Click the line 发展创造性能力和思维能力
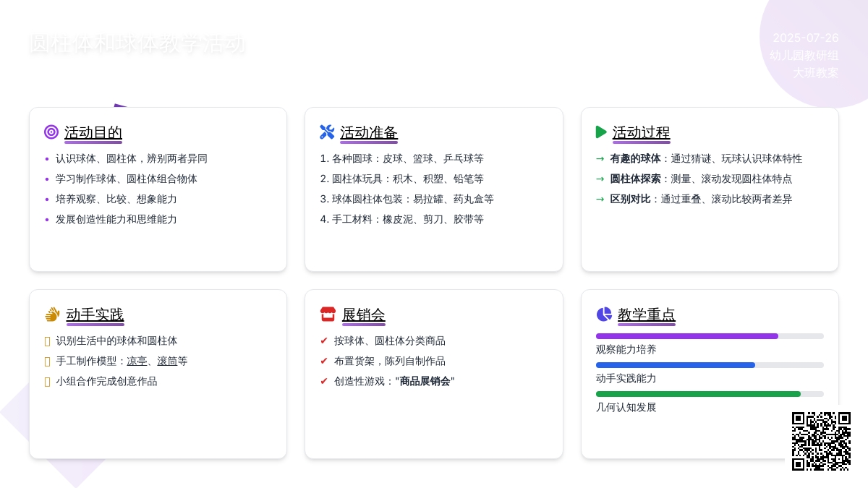Screen dimensions: 868x488 pos(116,219)
